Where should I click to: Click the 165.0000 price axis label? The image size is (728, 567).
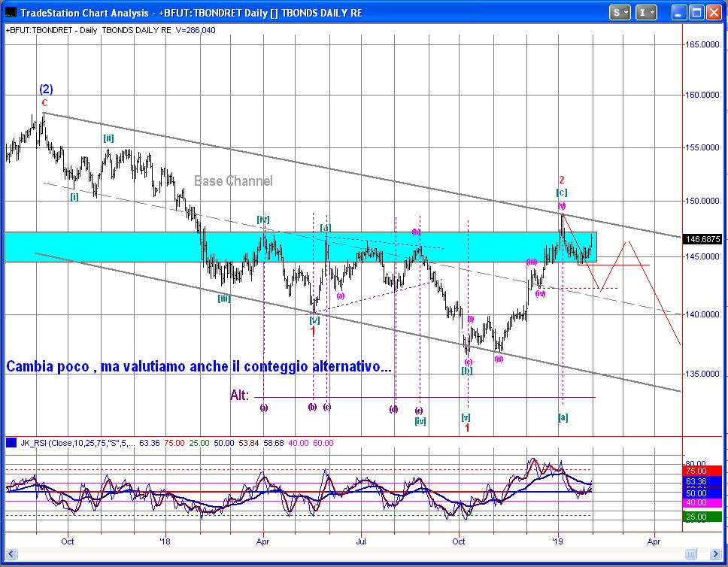(x=703, y=44)
